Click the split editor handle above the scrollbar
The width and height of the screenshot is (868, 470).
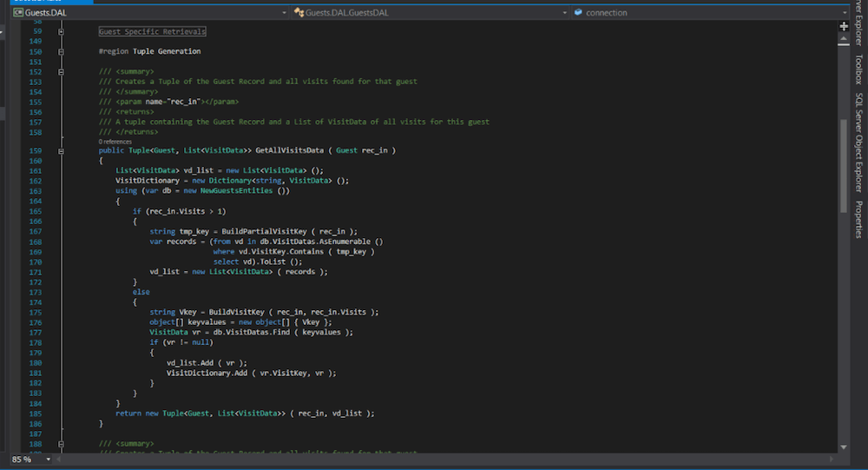[843, 26]
